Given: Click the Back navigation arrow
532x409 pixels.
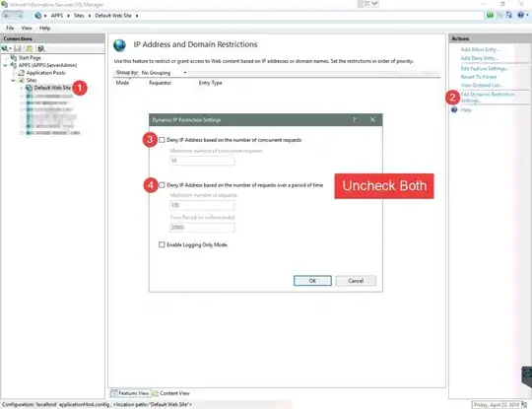Looking at the screenshot, I should click(x=7, y=16).
